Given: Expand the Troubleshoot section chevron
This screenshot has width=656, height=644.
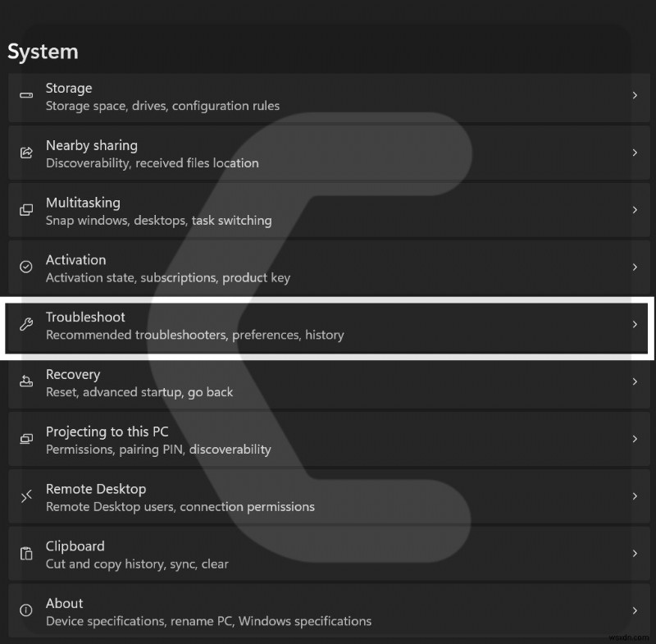Looking at the screenshot, I should pos(635,325).
